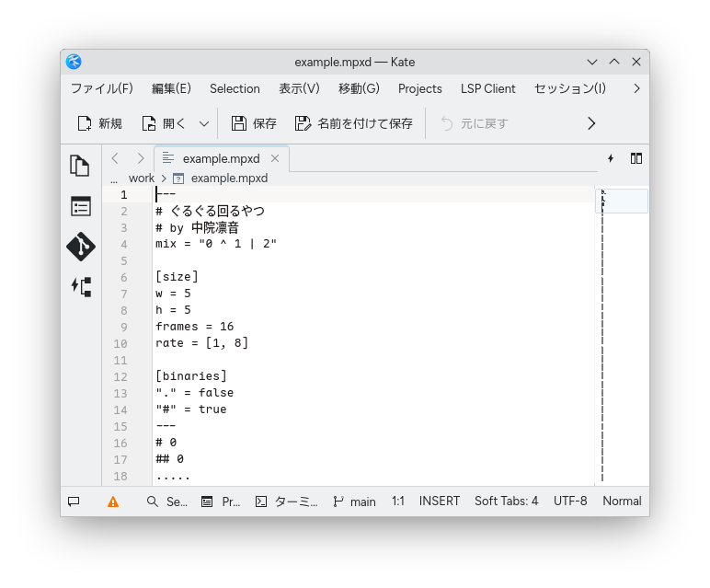Image resolution: width=710 pixels, height=588 pixels.
Task: Expand the hidden toolbar items chevron
Action: coord(591,123)
